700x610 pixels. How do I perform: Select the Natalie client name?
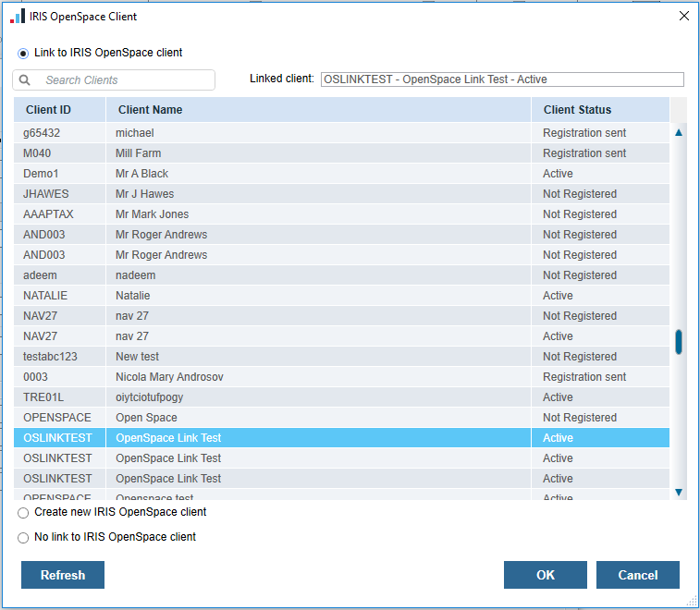(x=133, y=296)
